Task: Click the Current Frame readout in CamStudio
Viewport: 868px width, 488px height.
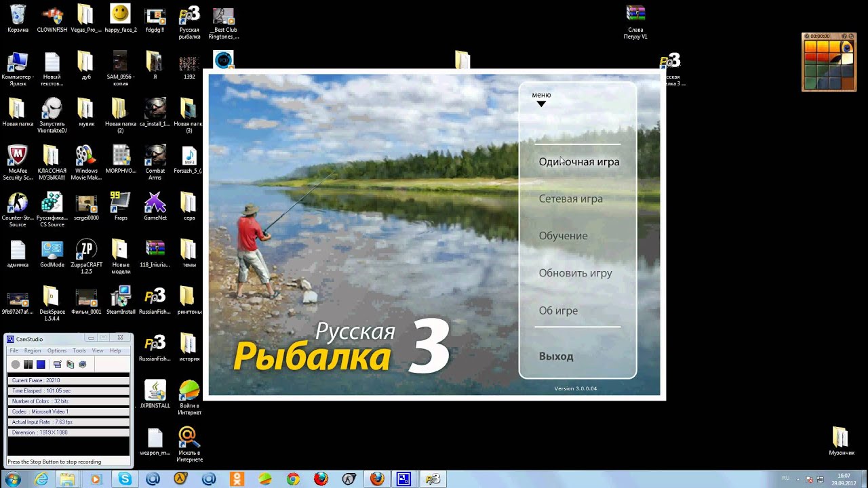Action: (68, 381)
